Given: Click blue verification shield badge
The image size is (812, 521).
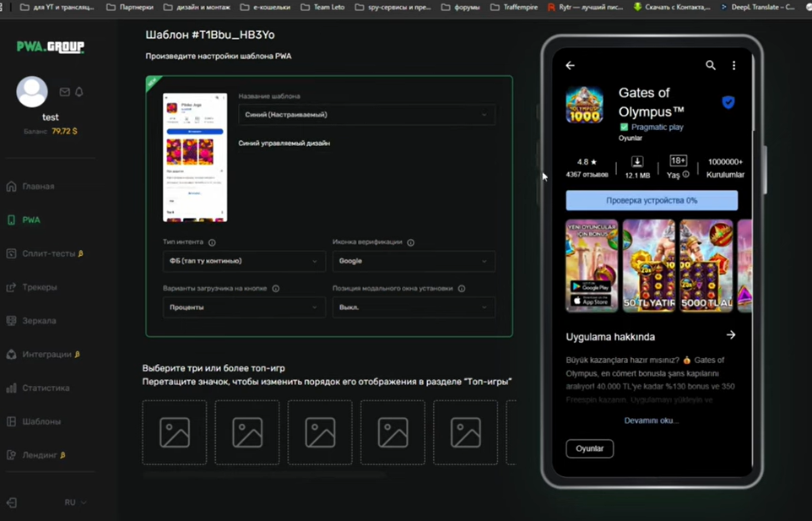Looking at the screenshot, I should pyautogui.click(x=728, y=102).
